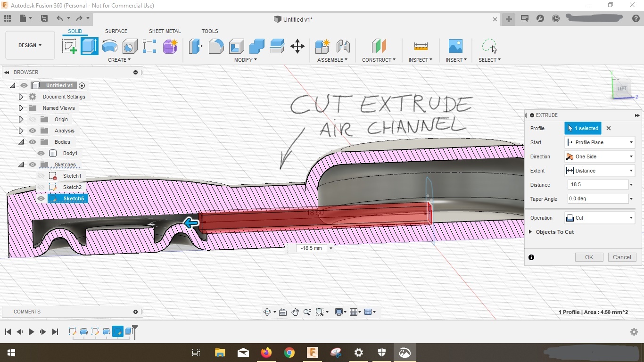Image resolution: width=644 pixels, height=362 pixels.
Task: Switch to the SURFACE tab
Action: click(x=116, y=31)
